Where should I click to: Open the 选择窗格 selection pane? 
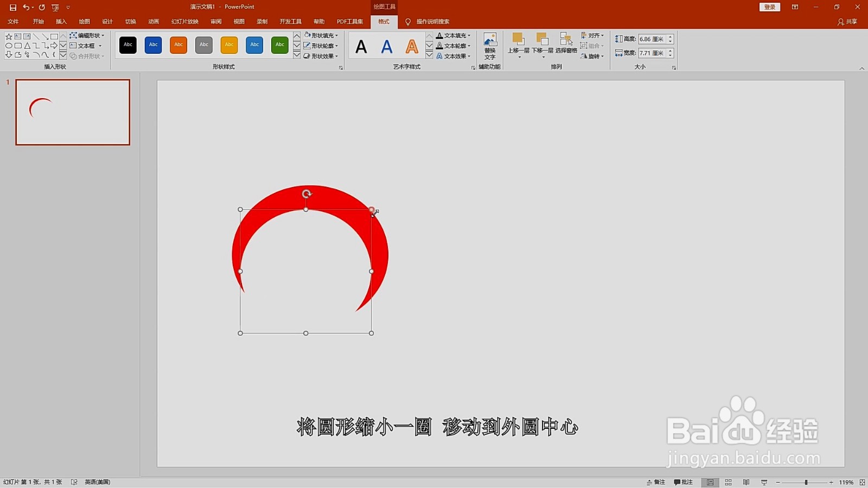566,43
